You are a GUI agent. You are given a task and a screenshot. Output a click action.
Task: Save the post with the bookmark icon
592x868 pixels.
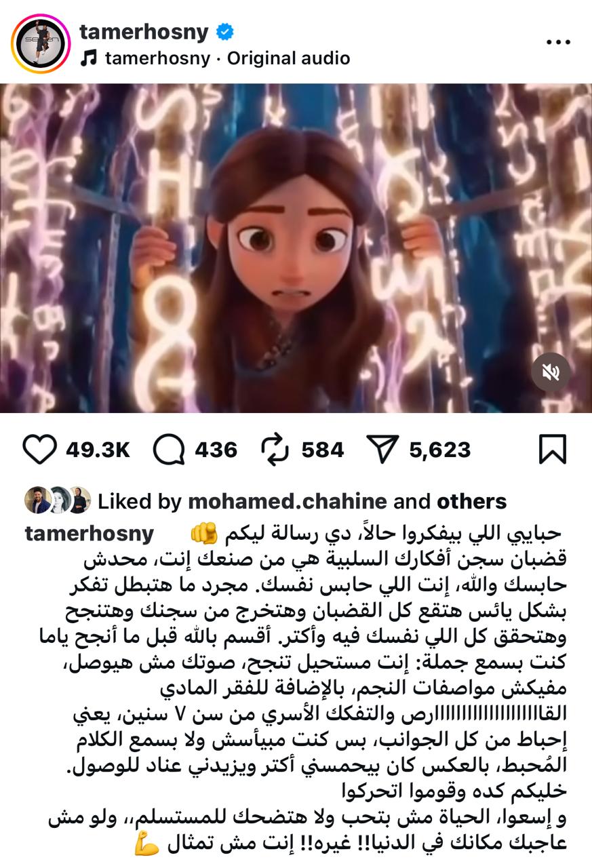click(x=552, y=450)
